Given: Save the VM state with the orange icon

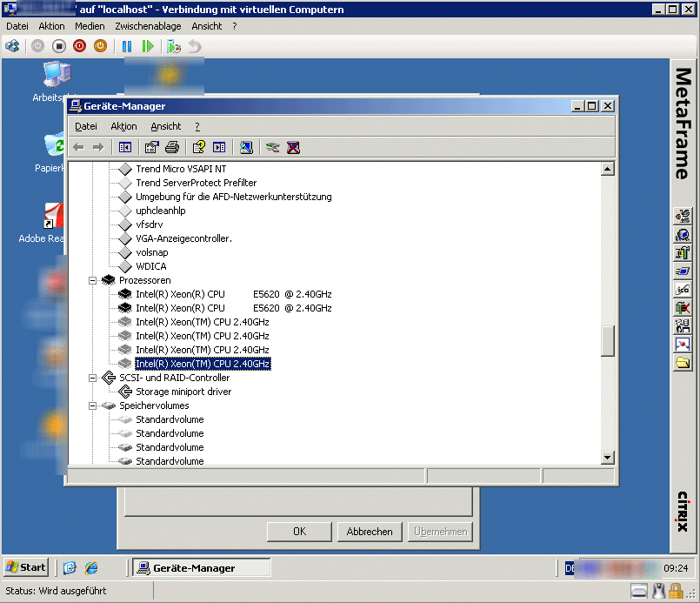Looking at the screenshot, I should pos(101,46).
